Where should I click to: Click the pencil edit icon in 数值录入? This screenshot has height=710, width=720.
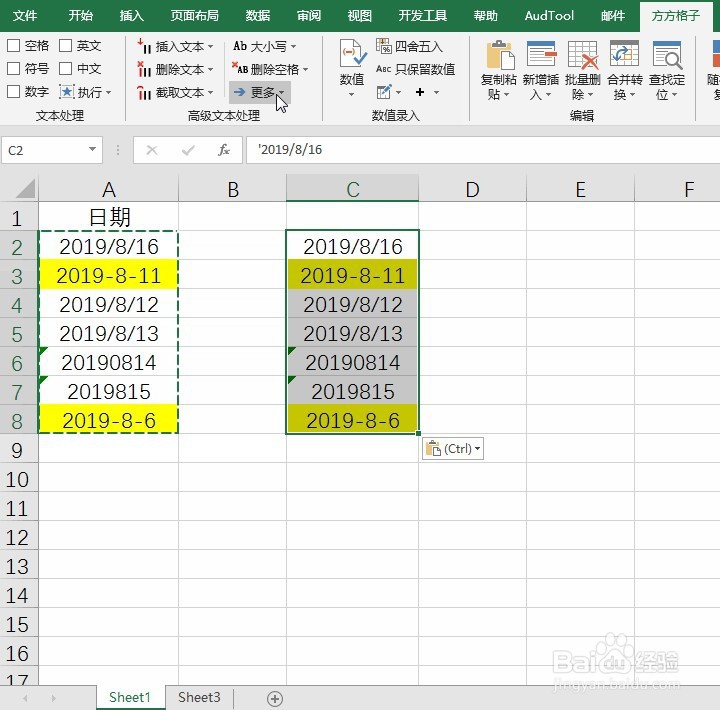[384, 92]
